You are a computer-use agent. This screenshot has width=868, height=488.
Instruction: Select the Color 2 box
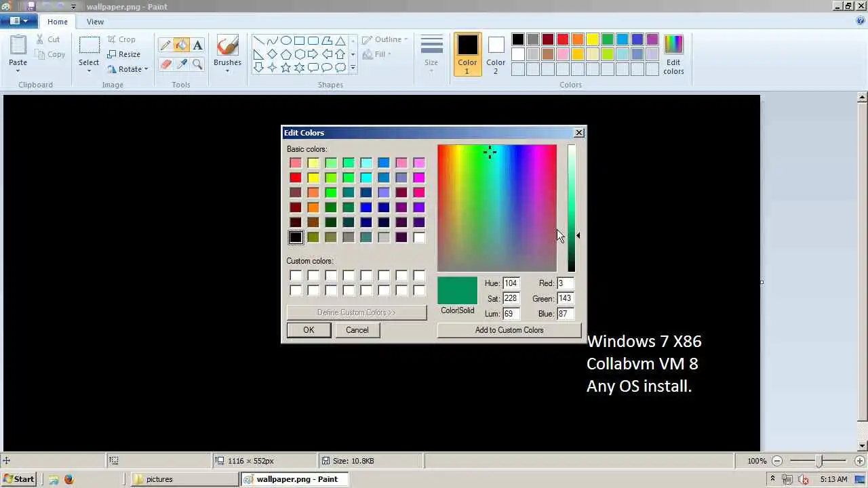coord(496,54)
